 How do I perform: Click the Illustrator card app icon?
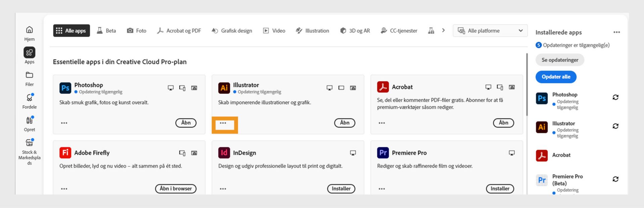coord(224,88)
